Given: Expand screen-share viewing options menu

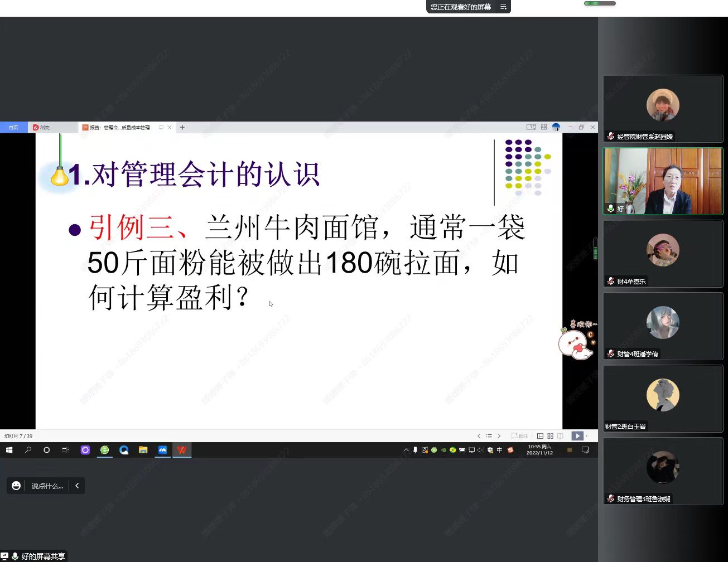Looking at the screenshot, I should pyautogui.click(x=503, y=7).
